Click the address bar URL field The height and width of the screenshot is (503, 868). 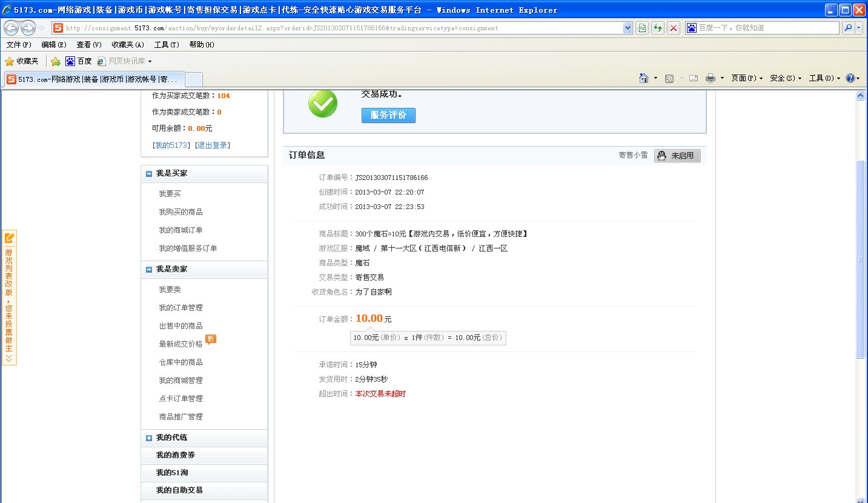coord(337,28)
